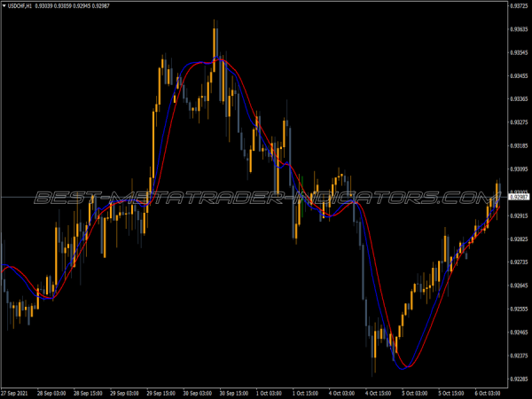Click the 30 Sep 03:00 time label

click(198, 393)
